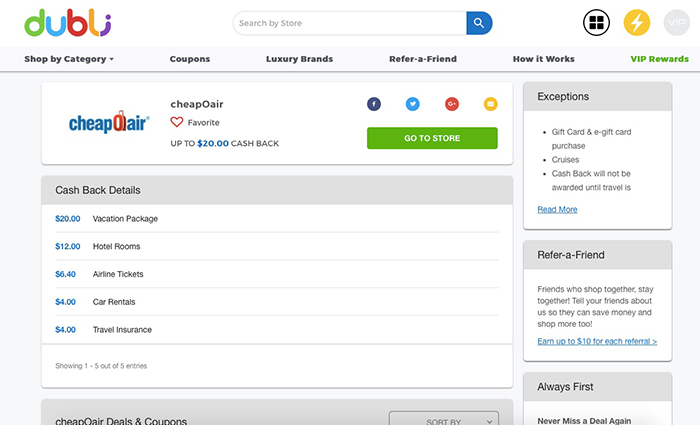
Task: Open the VIP circle icon
Action: point(677,22)
